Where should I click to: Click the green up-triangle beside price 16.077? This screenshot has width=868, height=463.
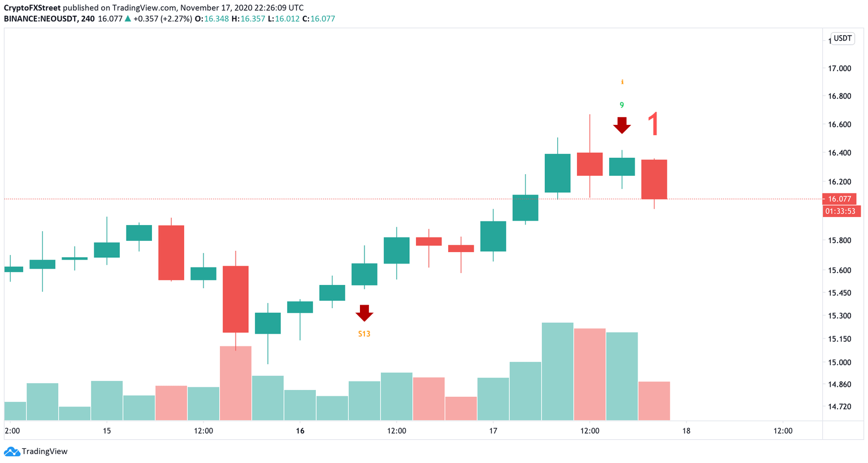[128, 19]
